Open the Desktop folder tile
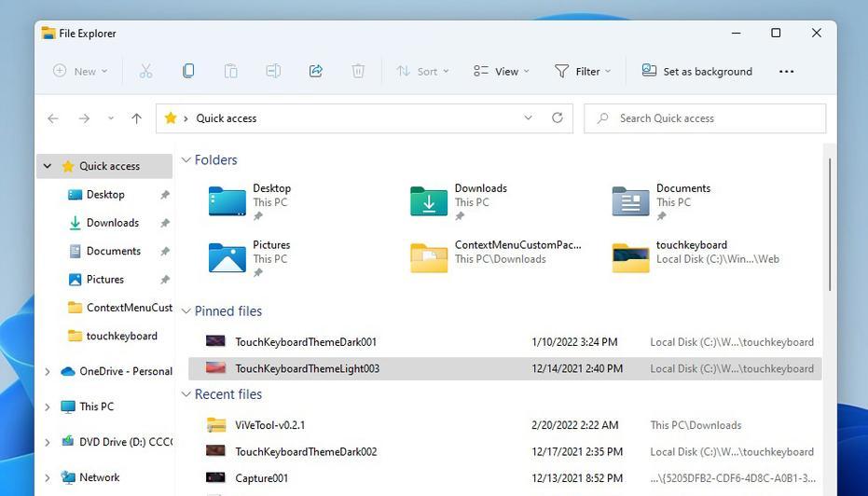868x496 pixels. 251,202
